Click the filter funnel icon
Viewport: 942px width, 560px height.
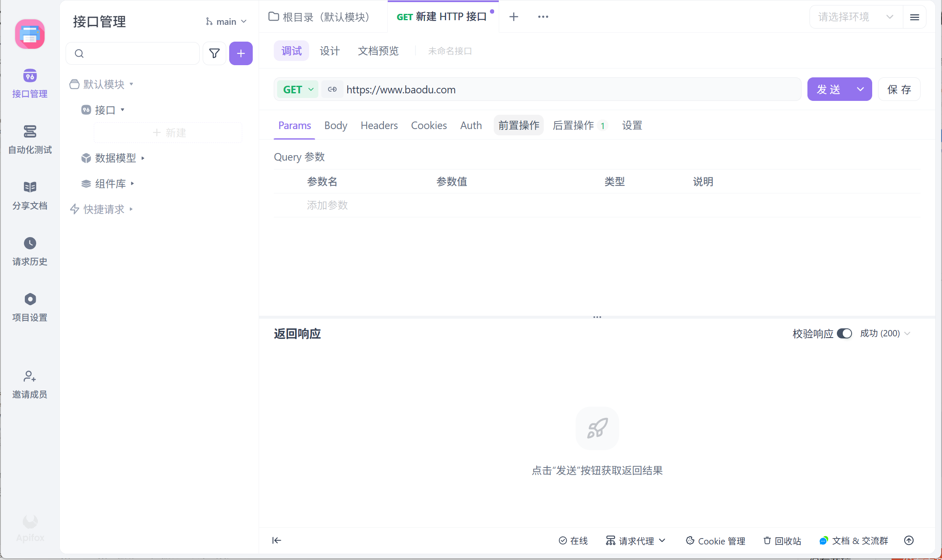(214, 53)
